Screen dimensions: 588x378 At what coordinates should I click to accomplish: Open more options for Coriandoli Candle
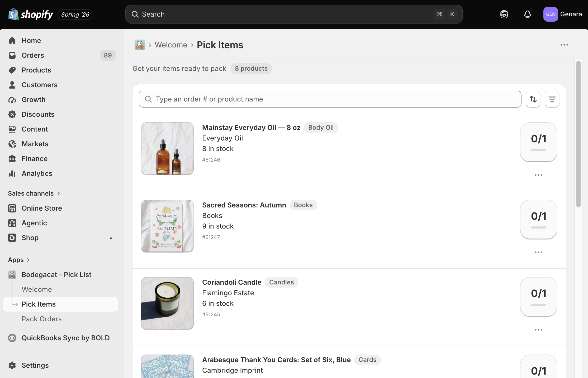(x=539, y=330)
